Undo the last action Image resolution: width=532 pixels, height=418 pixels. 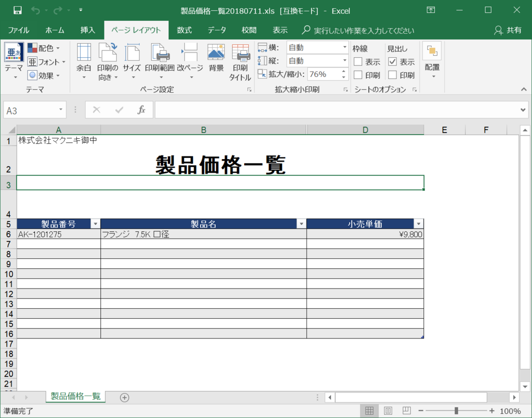pos(35,10)
